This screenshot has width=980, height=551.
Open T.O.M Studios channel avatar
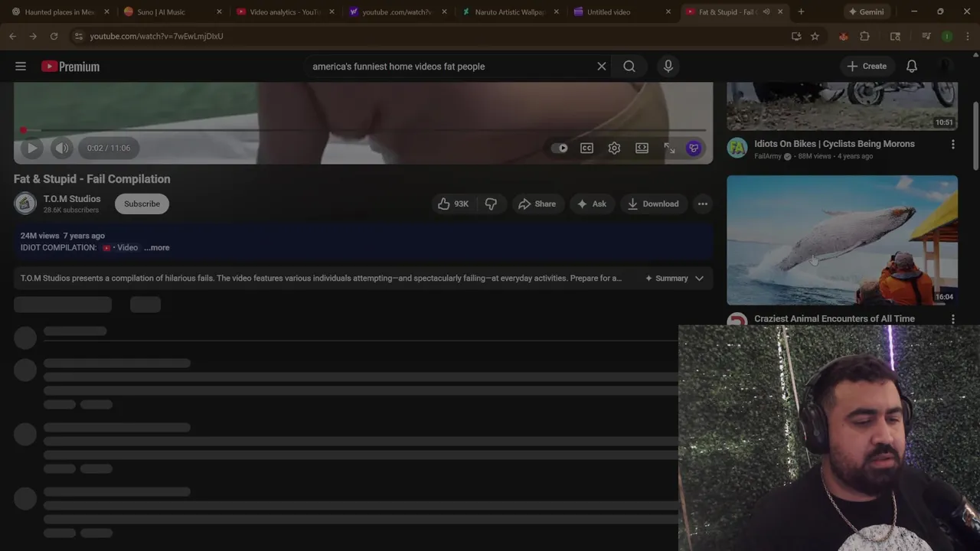[25, 204]
